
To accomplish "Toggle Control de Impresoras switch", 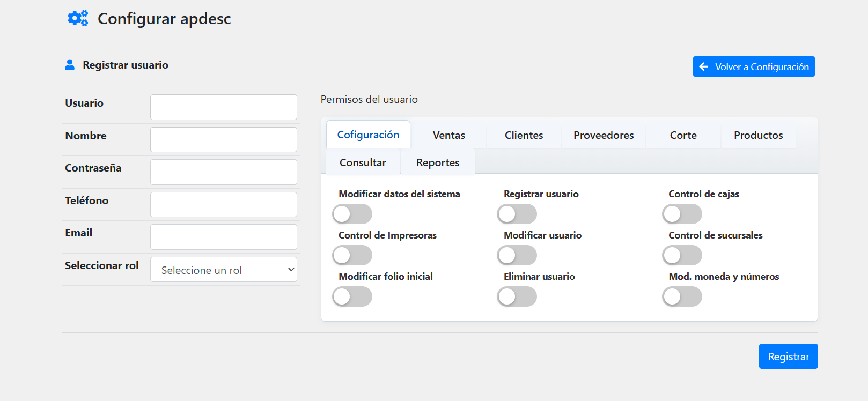I will point(352,255).
